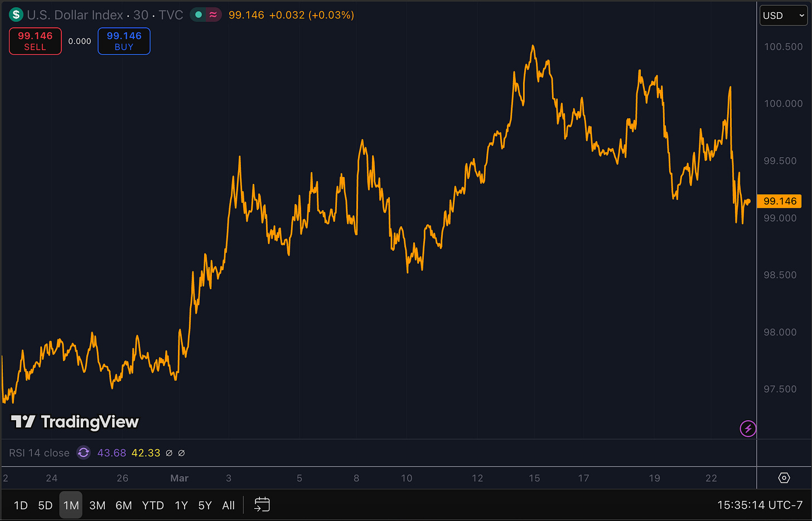Click the 0.000 spread value
This screenshot has height=521, width=812.
pos(80,41)
